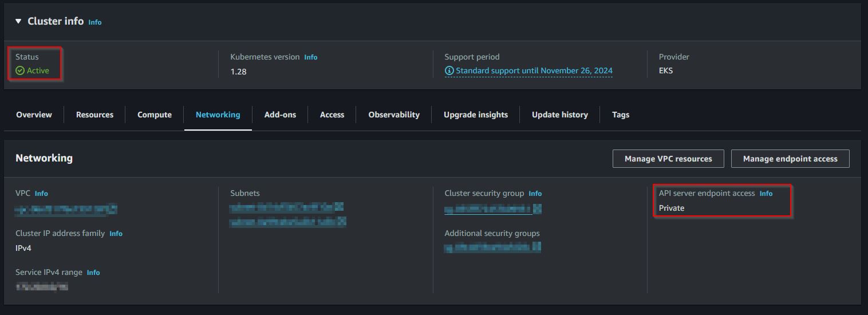Viewport: 868px width, 315px height.
Task: Select the Kubernetes version value 1.28
Action: (x=238, y=72)
